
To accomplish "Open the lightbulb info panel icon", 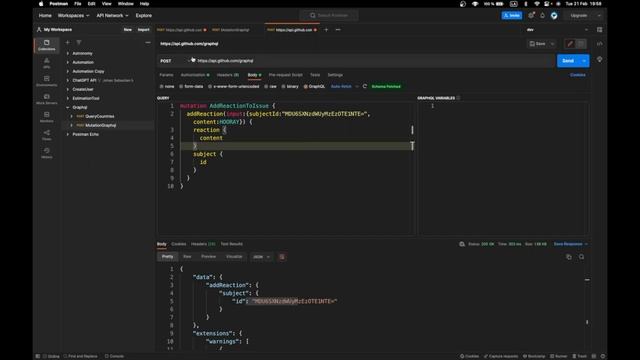I will click(600, 60).
